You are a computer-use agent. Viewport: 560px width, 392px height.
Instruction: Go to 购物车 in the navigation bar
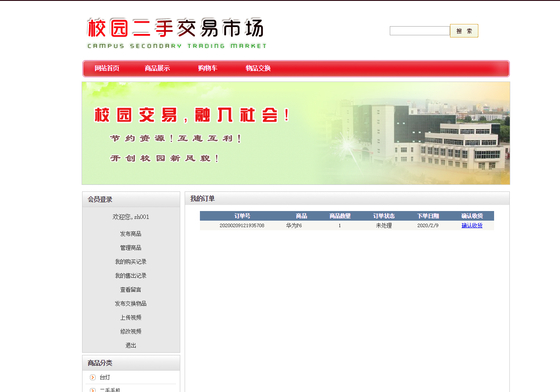(208, 68)
